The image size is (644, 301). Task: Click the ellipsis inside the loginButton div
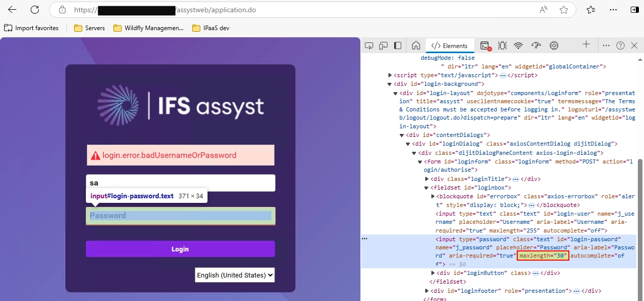point(536,273)
